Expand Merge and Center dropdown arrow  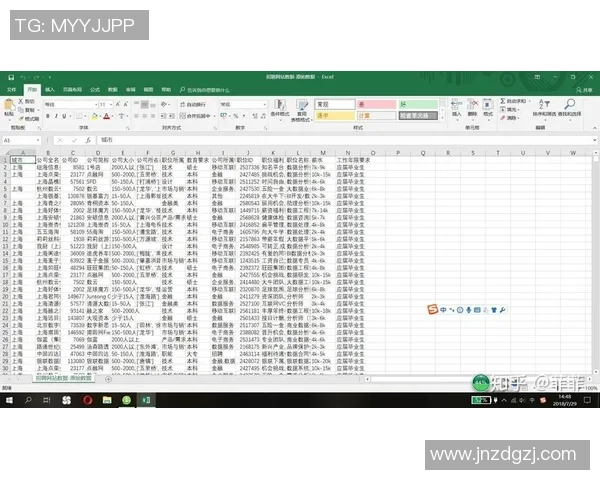pyautogui.click(x=214, y=116)
